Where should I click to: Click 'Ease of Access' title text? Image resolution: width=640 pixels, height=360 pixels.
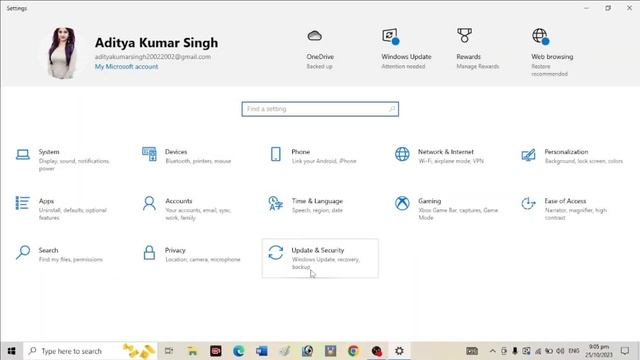pyautogui.click(x=565, y=201)
